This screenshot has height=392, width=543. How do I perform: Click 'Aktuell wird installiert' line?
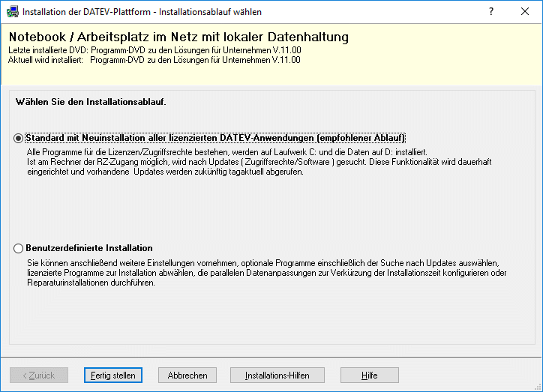pyautogui.click(x=154, y=60)
